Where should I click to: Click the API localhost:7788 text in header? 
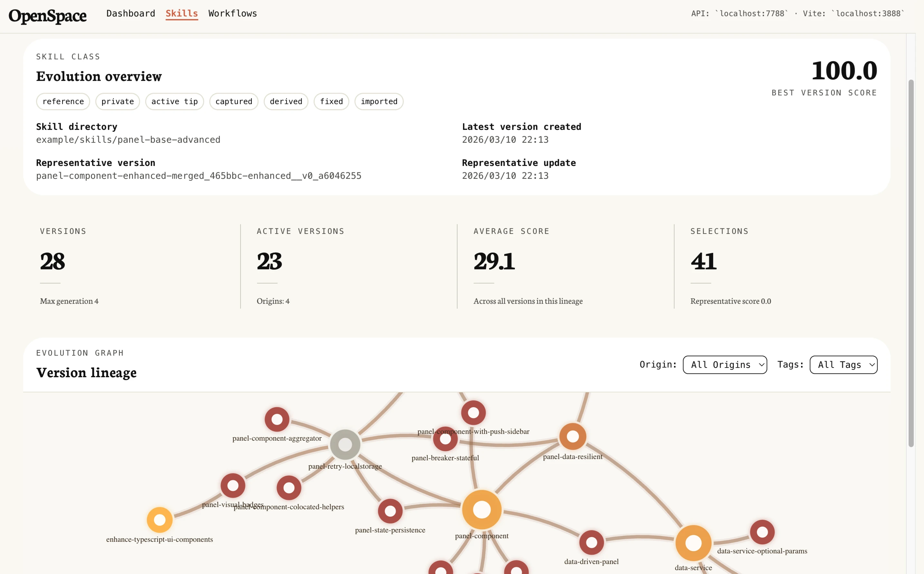pyautogui.click(x=739, y=14)
